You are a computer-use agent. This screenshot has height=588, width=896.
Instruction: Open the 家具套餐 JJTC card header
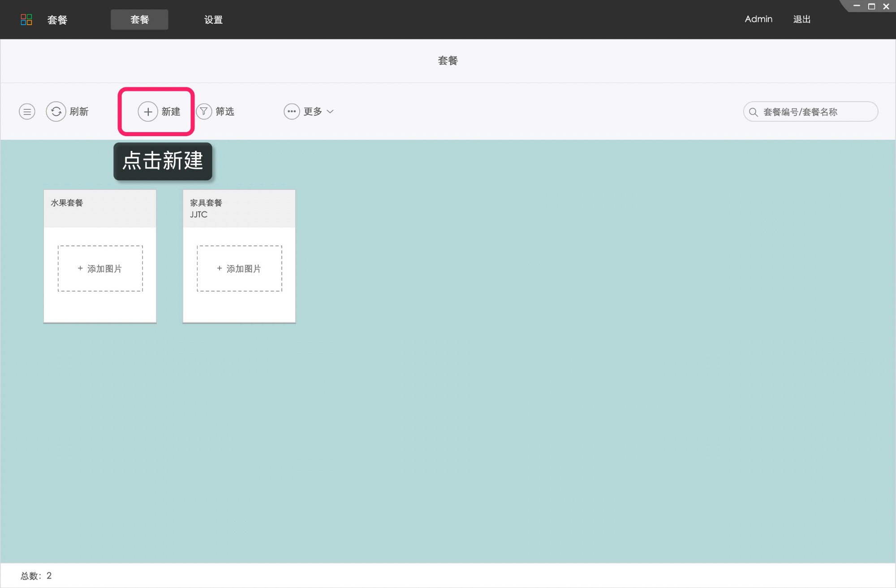point(239,208)
